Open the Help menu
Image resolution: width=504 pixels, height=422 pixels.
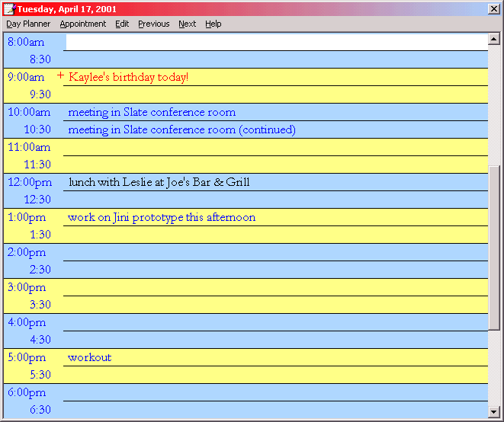click(x=213, y=24)
